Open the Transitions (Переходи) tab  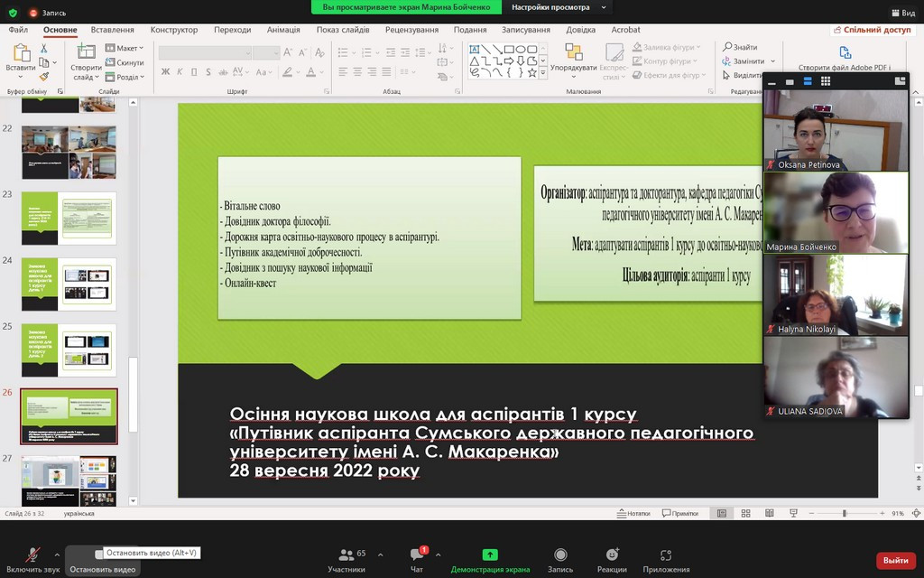pos(232,30)
